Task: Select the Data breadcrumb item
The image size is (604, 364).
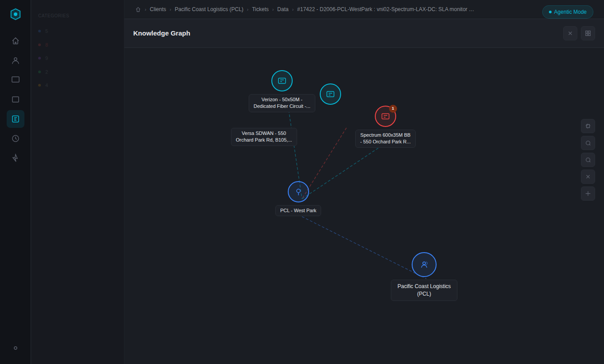Action: [x=283, y=9]
